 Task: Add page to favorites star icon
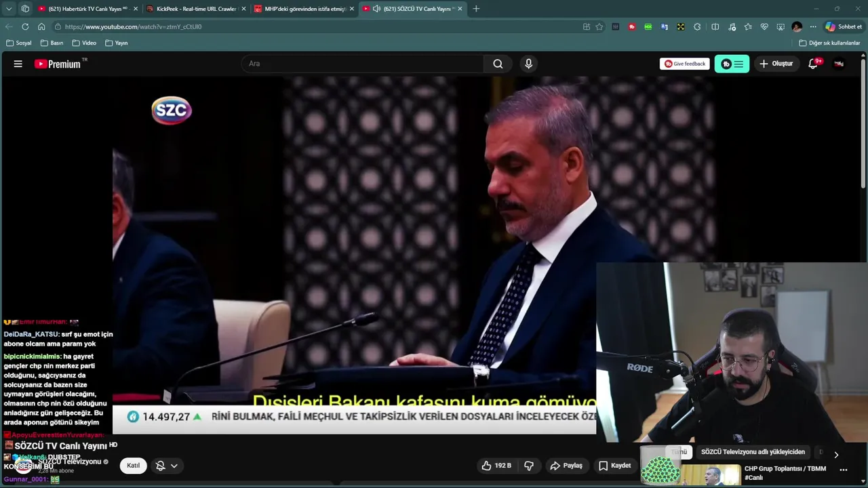(599, 26)
